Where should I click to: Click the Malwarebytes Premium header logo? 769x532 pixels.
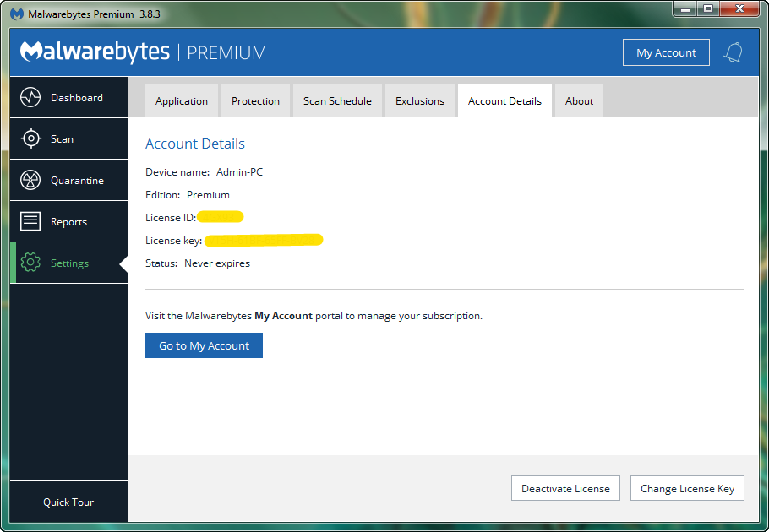143,52
